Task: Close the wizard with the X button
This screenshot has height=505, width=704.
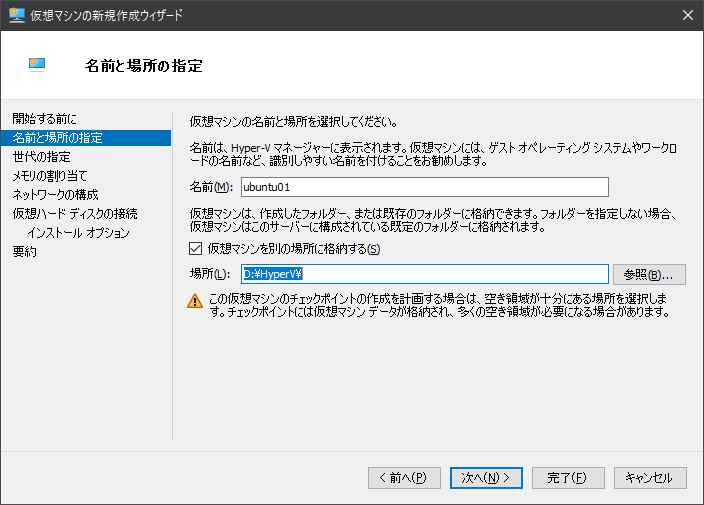Action: (x=687, y=15)
